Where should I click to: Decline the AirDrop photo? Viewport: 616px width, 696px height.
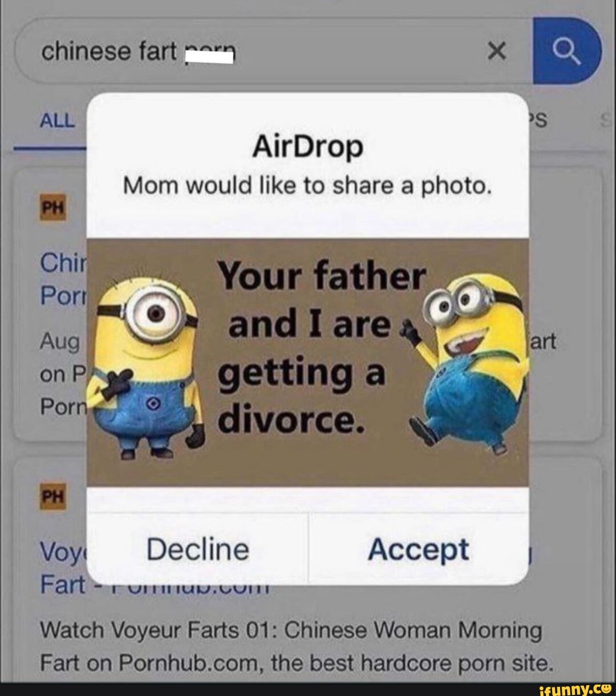pos(197,550)
